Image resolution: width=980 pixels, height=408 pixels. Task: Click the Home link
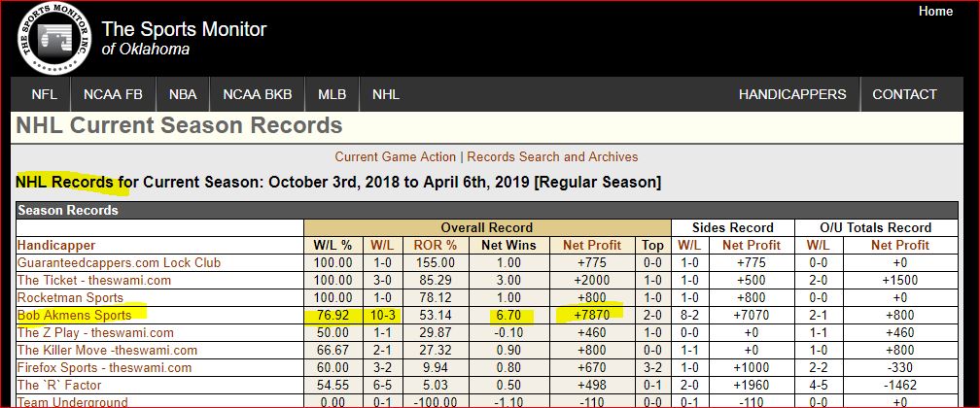point(935,12)
